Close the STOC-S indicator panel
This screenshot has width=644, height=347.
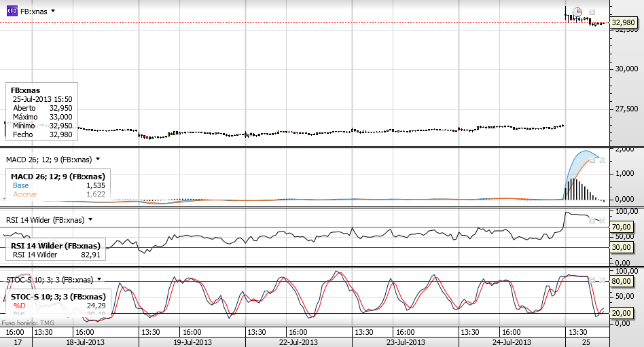[602, 280]
